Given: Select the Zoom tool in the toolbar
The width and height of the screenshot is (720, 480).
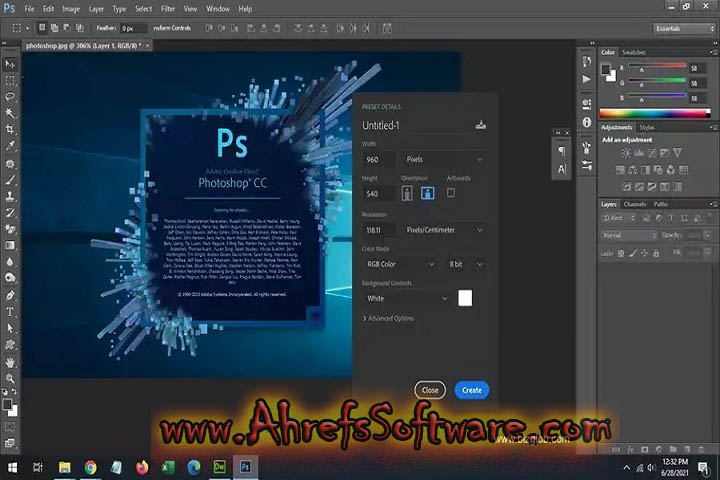Looking at the screenshot, I should (10, 378).
